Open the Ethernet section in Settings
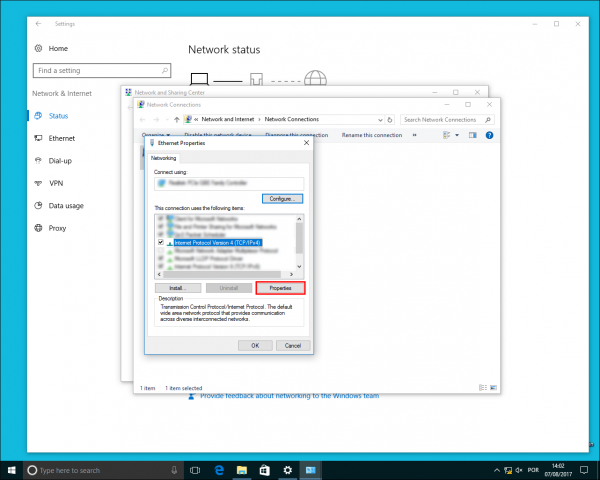 (62, 138)
